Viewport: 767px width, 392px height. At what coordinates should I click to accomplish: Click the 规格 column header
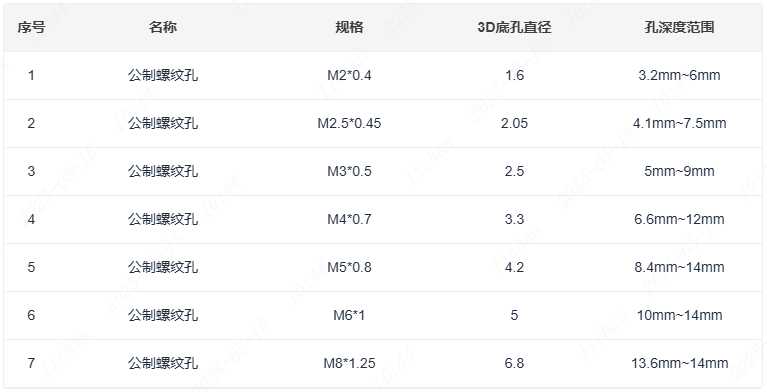349,27
